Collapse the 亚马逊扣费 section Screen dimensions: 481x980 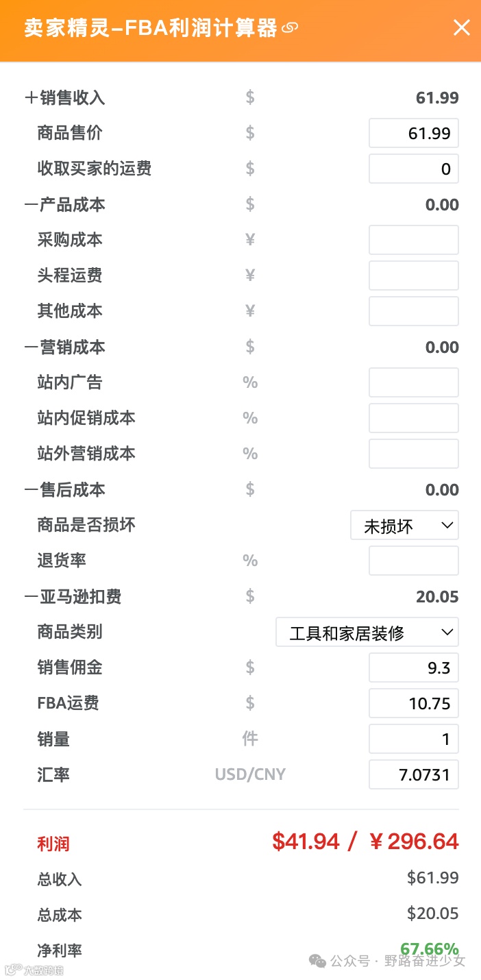pos(31,597)
